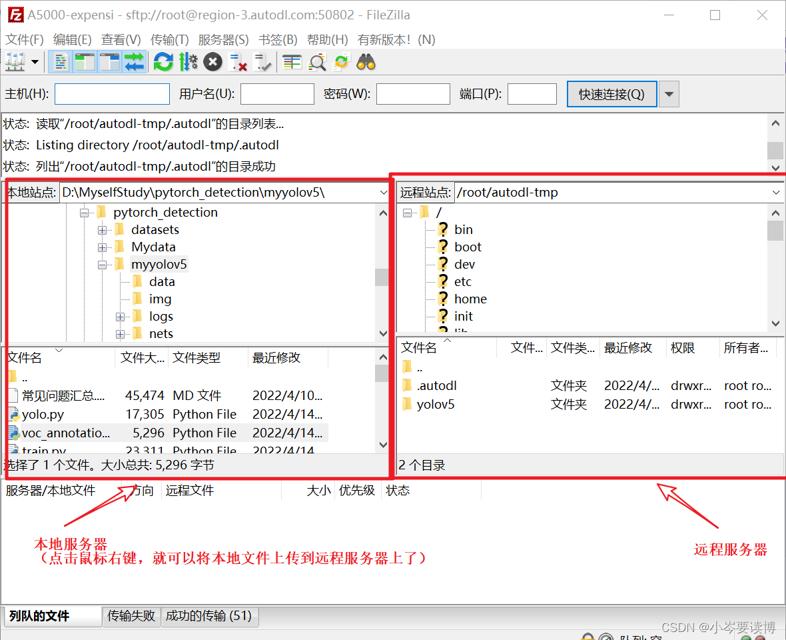Collapse pytorch_detection tree node
786x640 pixels.
click(84, 213)
